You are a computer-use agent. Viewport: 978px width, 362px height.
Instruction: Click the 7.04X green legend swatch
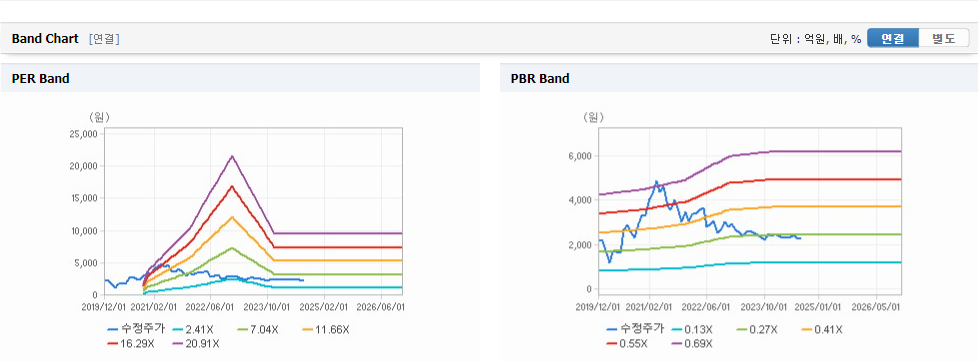point(246,329)
